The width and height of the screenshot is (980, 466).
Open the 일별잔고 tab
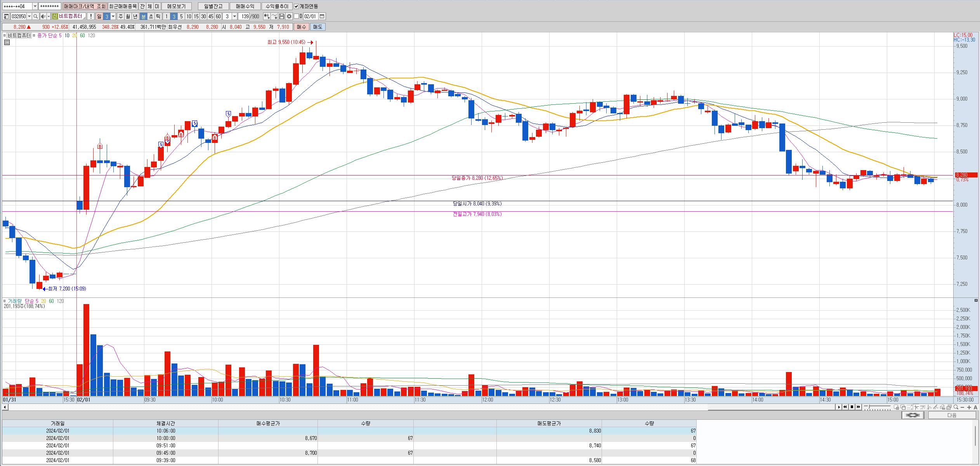(213, 6)
